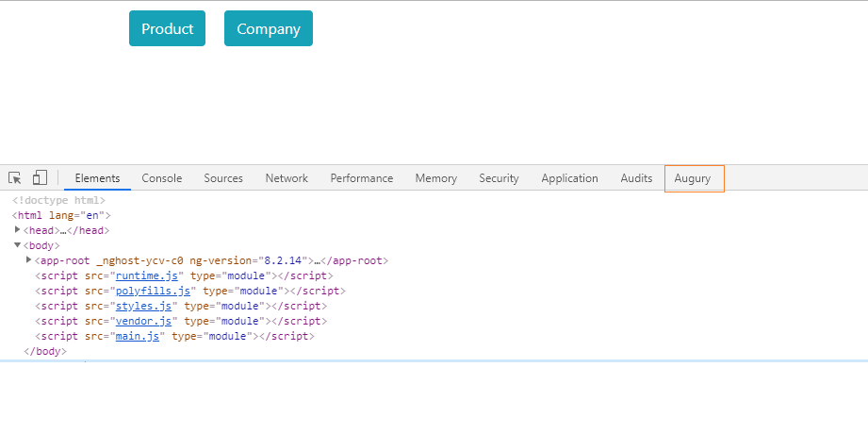Switch to the Console tab
Screen dimensions: 868x434
click(162, 178)
